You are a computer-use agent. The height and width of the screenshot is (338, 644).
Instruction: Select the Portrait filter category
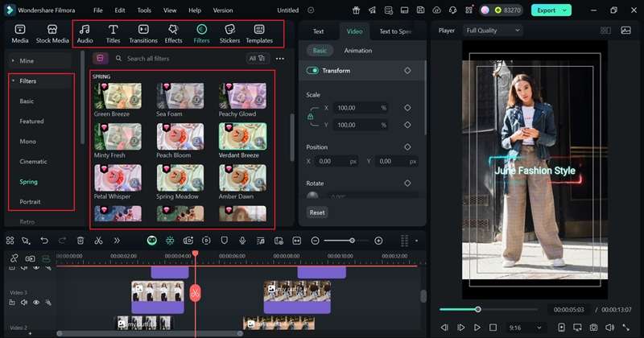click(x=30, y=202)
